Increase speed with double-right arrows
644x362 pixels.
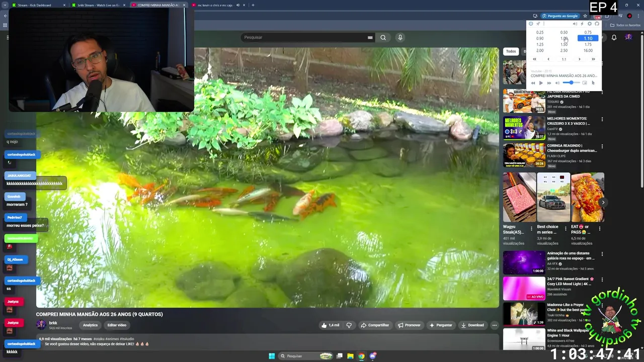pyautogui.click(x=593, y=59)
